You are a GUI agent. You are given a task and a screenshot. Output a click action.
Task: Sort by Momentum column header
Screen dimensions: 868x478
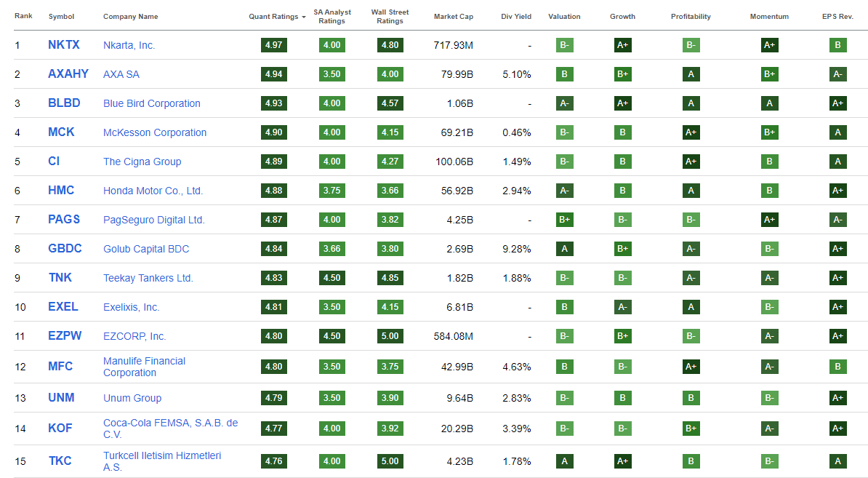point(769,17)
